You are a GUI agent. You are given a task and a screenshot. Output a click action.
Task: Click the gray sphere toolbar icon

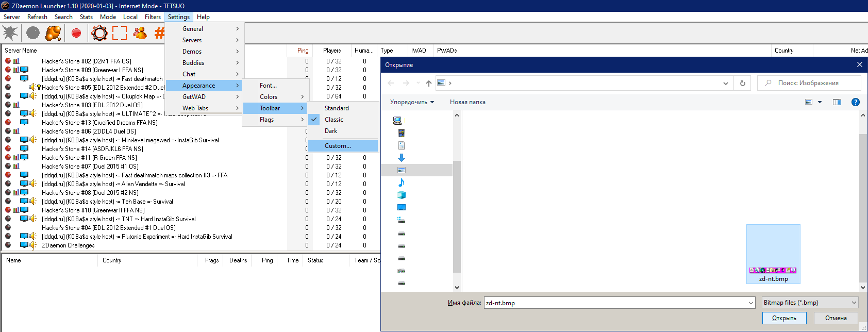33,33
